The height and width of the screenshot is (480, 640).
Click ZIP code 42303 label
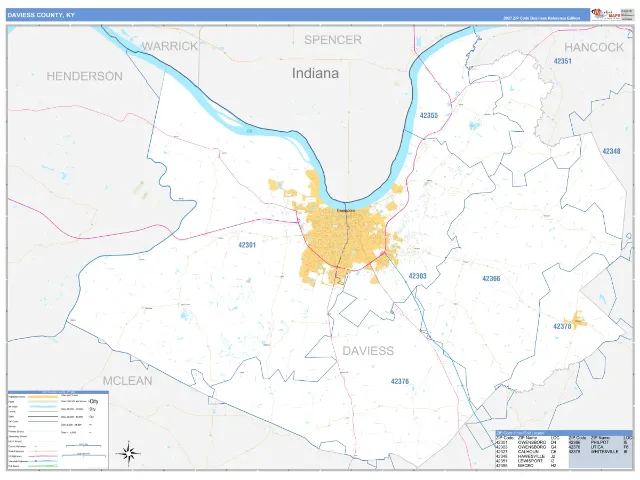click(x=417, y=276)
